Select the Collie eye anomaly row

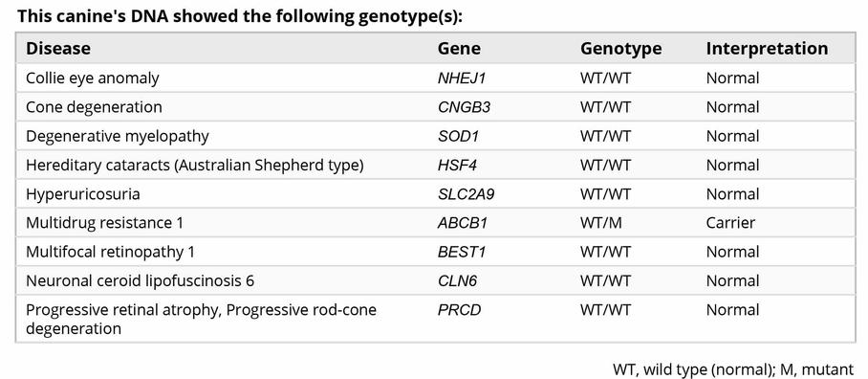(x=435, y=78)
